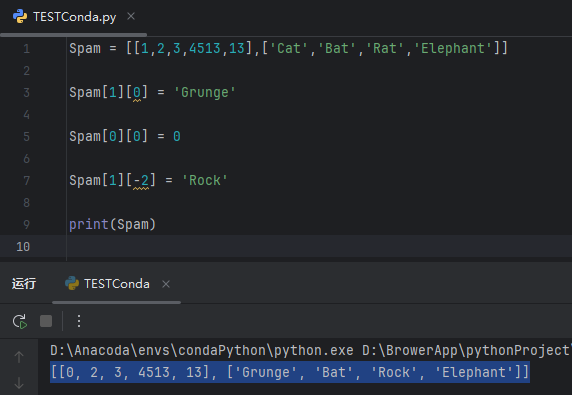Viewport: 572px width, 395px height.
Task: Click the highlighted console output list
Action: pyautogui.click(x=290, y=372)
